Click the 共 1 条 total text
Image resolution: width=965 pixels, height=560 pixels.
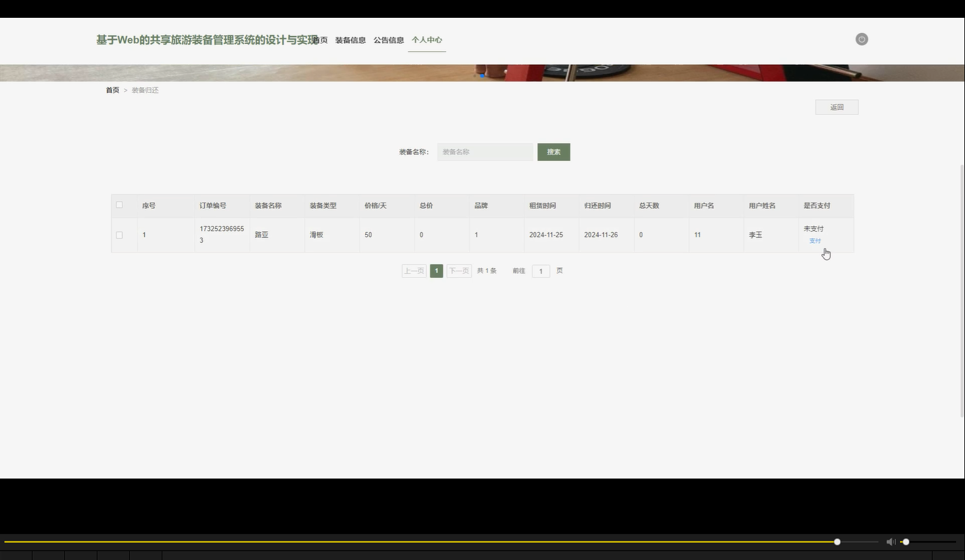click(x=487, y=271)
